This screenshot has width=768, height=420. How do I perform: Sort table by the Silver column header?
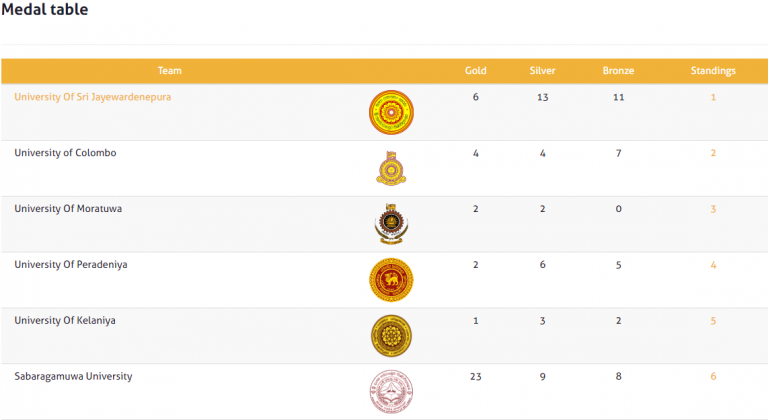click(543, 71)
